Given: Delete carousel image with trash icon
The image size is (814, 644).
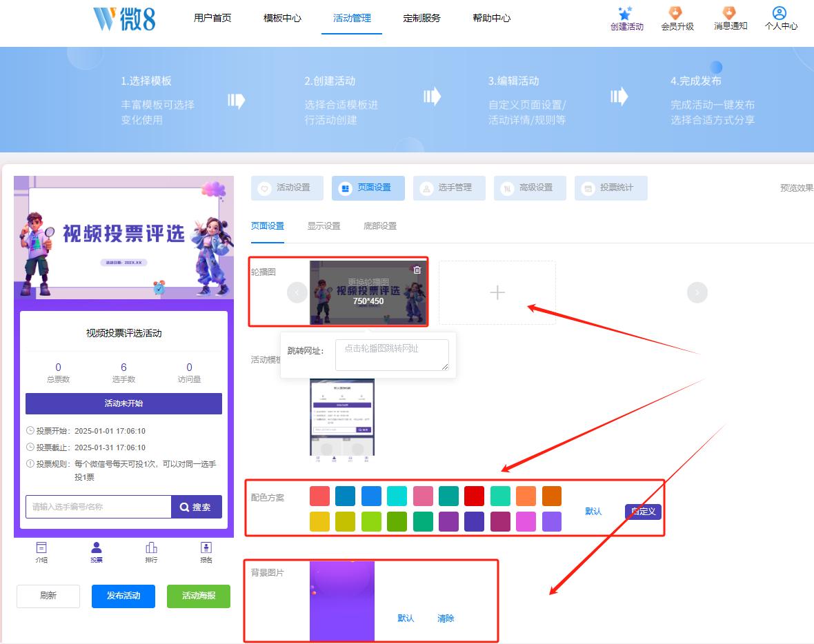Looking at the screenshot, I should (417, 270).
